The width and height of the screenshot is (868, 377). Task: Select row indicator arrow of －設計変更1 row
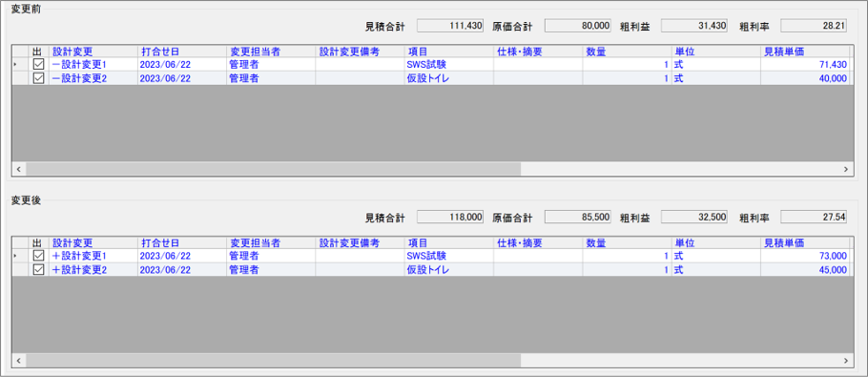tap(15, 65)
